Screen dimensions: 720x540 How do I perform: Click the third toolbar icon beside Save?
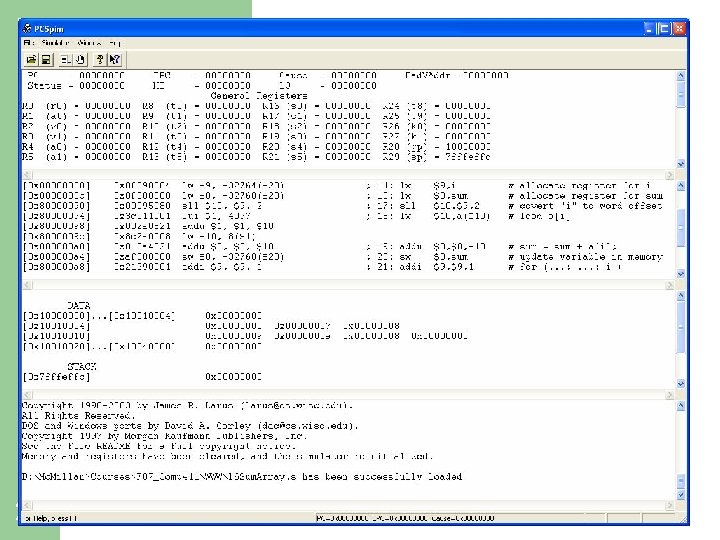66,60
